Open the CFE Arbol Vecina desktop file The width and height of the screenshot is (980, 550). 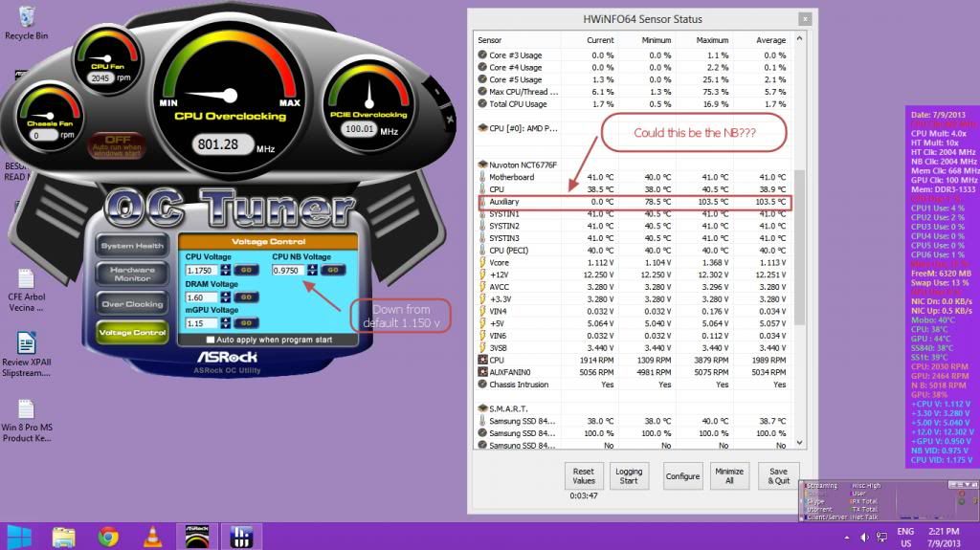click(x=26, y=285)
